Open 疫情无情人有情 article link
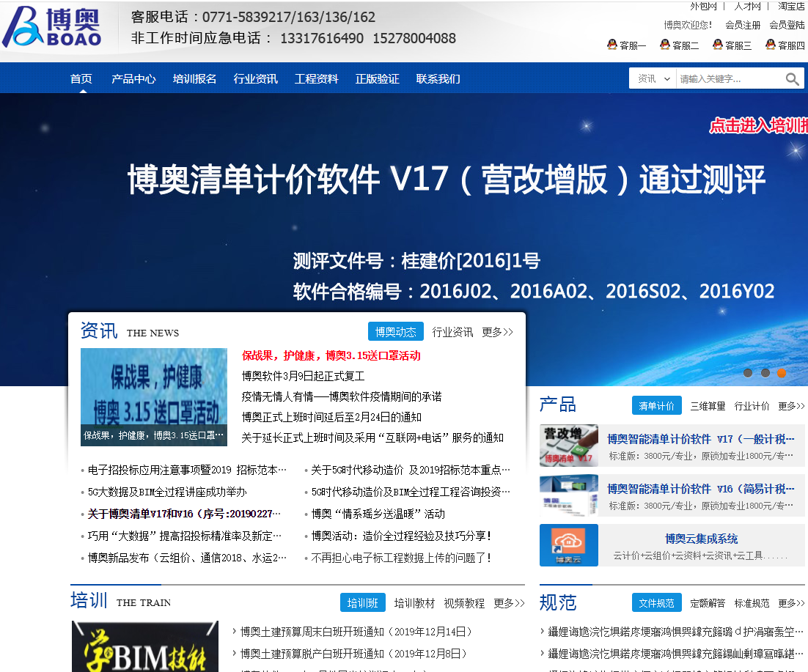The width and height of the screenshot is (808, 672). [x=342, y=396]
